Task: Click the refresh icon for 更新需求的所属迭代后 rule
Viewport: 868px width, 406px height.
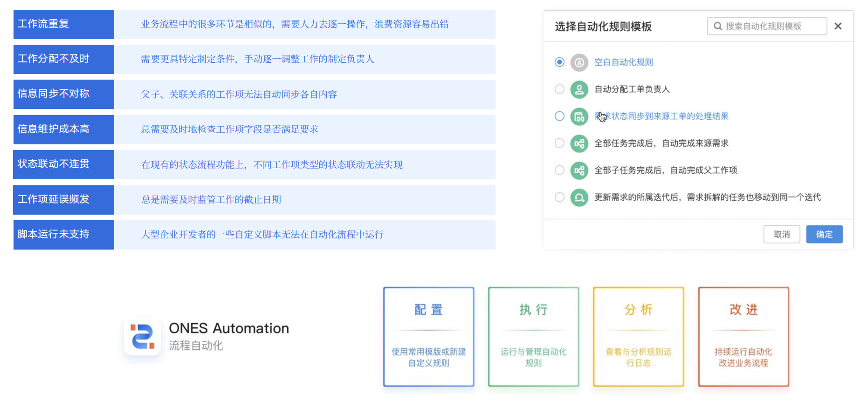Action: [579, 197]
